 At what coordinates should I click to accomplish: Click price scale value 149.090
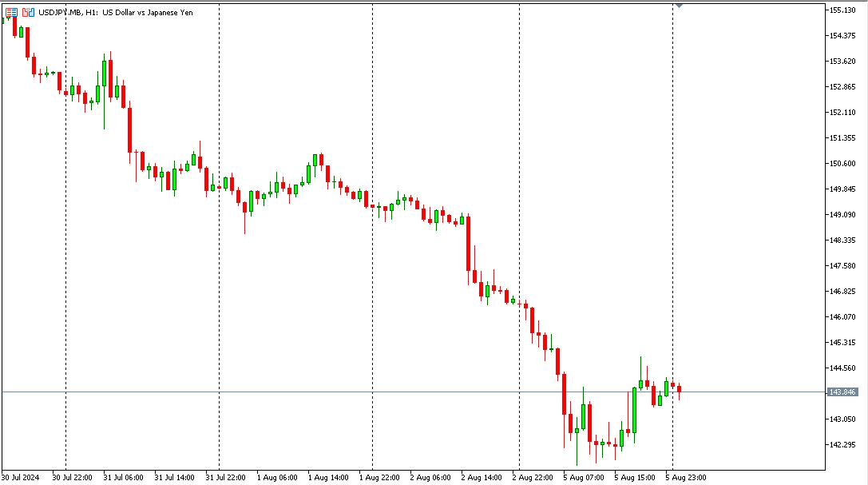[842, 215]
